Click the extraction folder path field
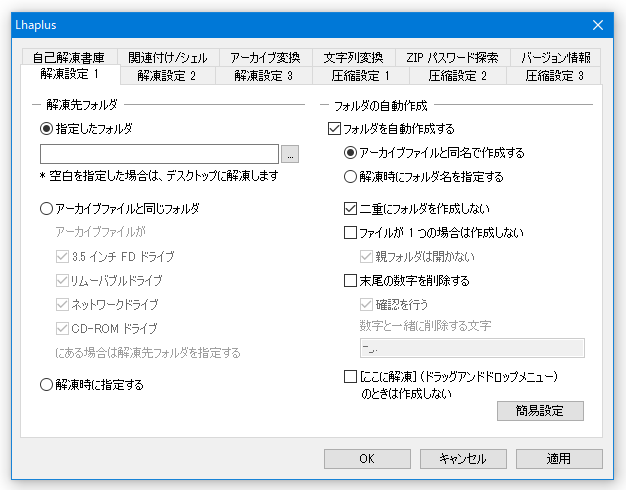626x490 pixels. click(159, 154)
